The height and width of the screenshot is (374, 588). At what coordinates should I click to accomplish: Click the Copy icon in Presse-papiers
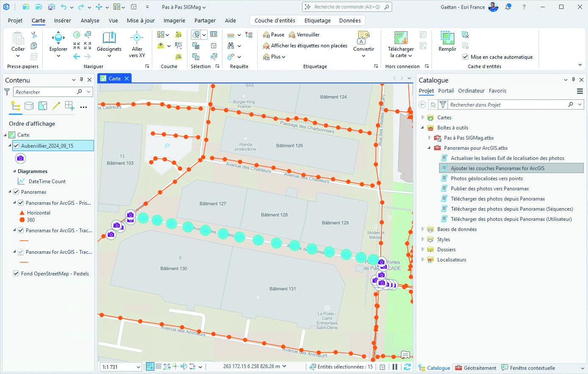coord(34,45)
